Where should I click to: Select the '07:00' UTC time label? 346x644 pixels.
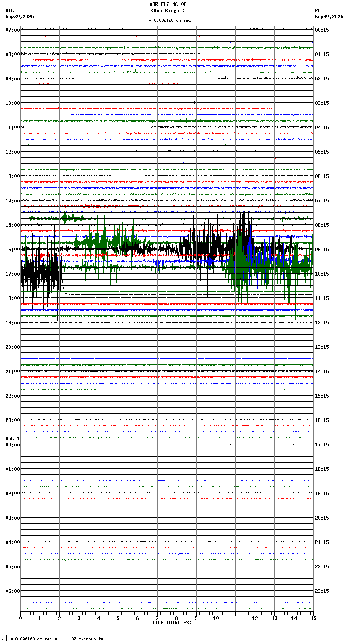click(x=13, y=30)
